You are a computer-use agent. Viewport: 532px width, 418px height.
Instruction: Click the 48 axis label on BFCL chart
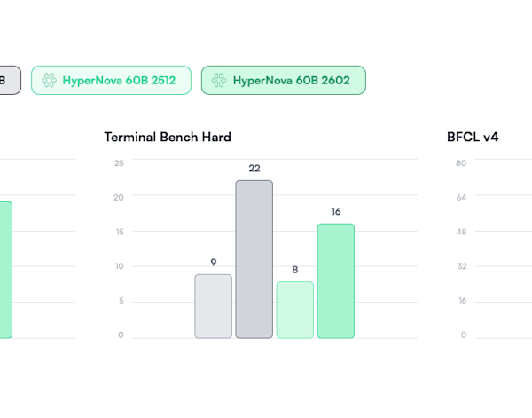tap(461, 232)
